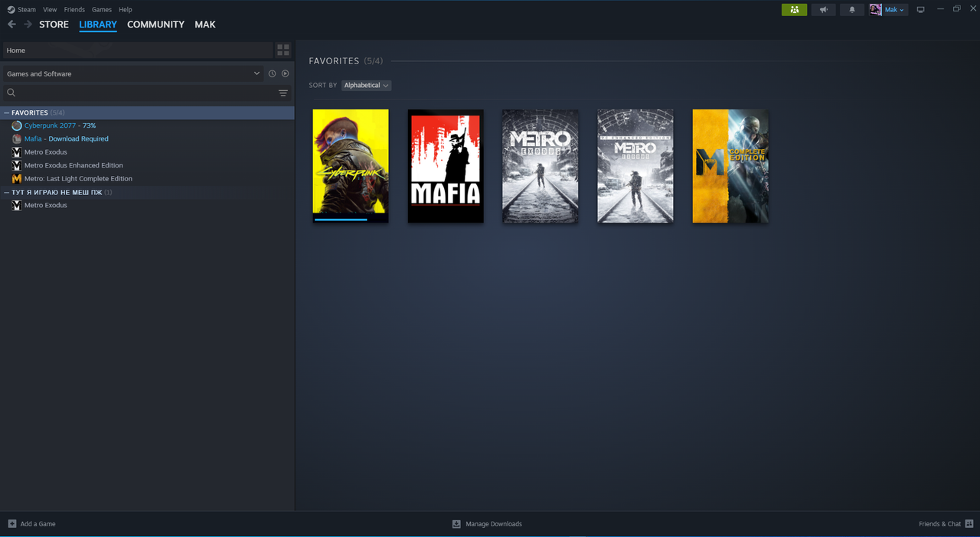Image resolution: width=980 pixels, height=537 pixels.
Task: Open the Games and Software dropdown
Action: [133, 73]
